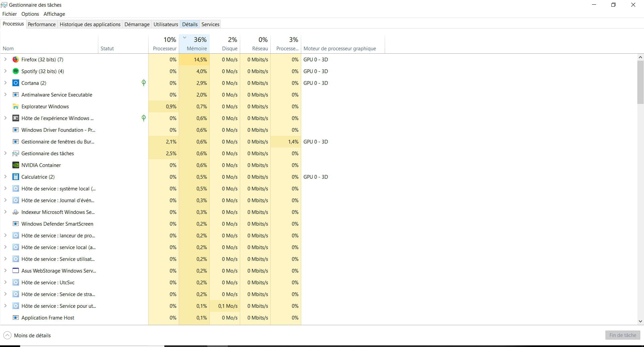The image size is (644, 347).
Task: Switch to the Utilisateurs tab
Action: pos(166,24)
